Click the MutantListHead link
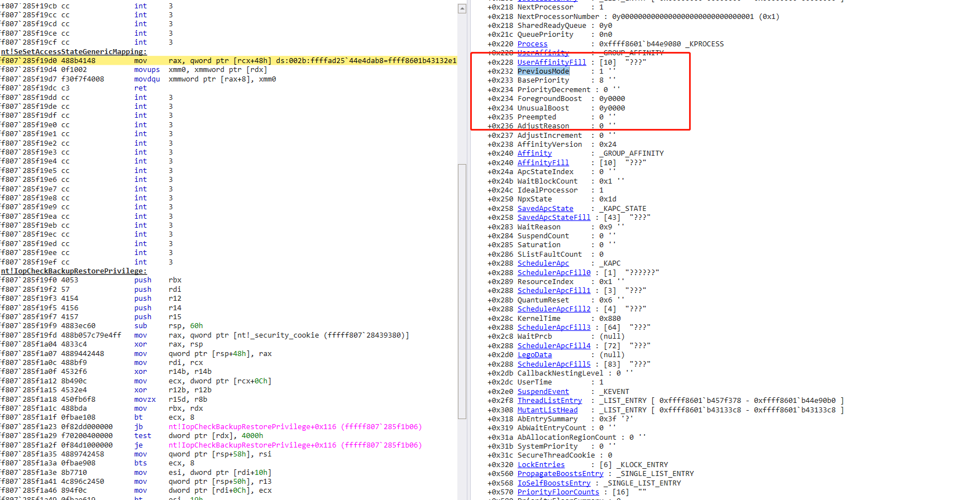The width and height of the screenshot is (980, 500). click(x=547, y=410)
